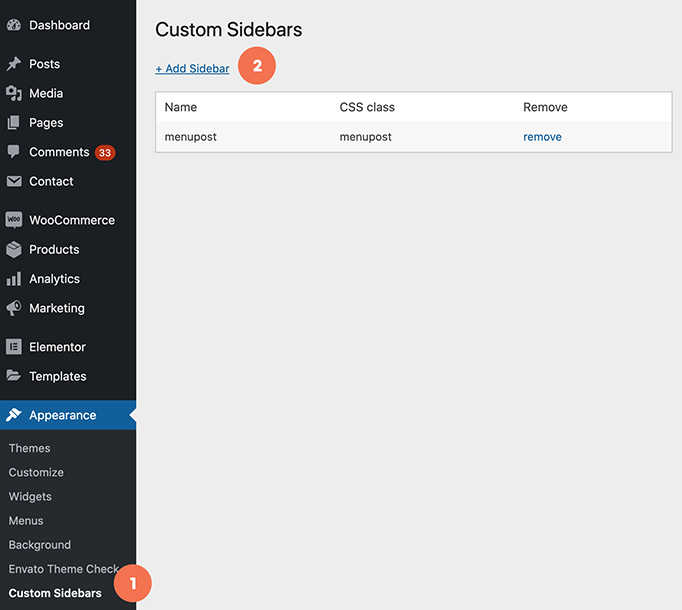The width and height of the screenshot is (682, 610).
Task: Click the Analytics bar chart icon
Action: (14, 279)
